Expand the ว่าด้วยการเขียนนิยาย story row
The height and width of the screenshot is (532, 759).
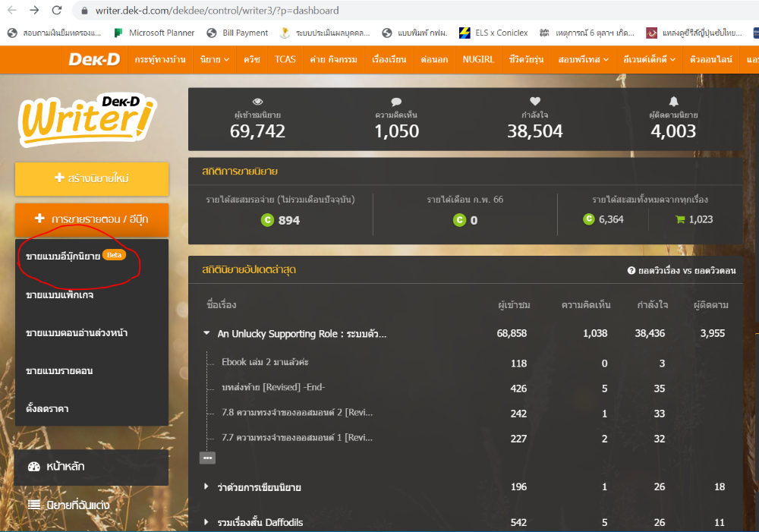(206, 486)
